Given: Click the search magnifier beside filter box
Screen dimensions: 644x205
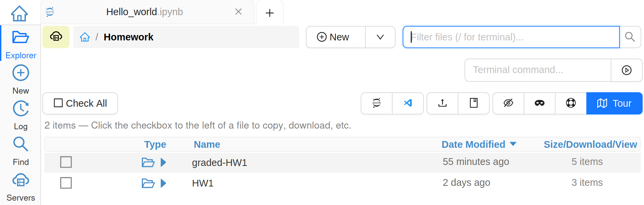Looking at the screenshot, I should (x=630, y=37).
